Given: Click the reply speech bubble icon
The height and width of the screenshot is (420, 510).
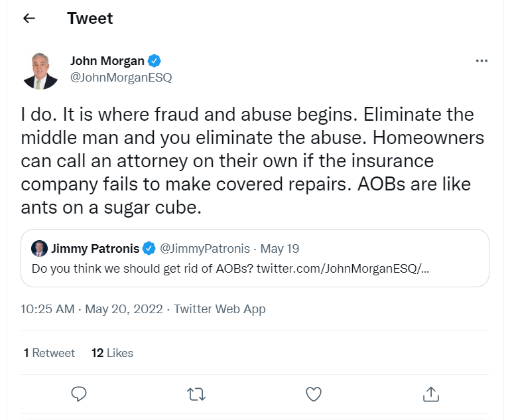Looking at the screenshot, I should 79,394.
